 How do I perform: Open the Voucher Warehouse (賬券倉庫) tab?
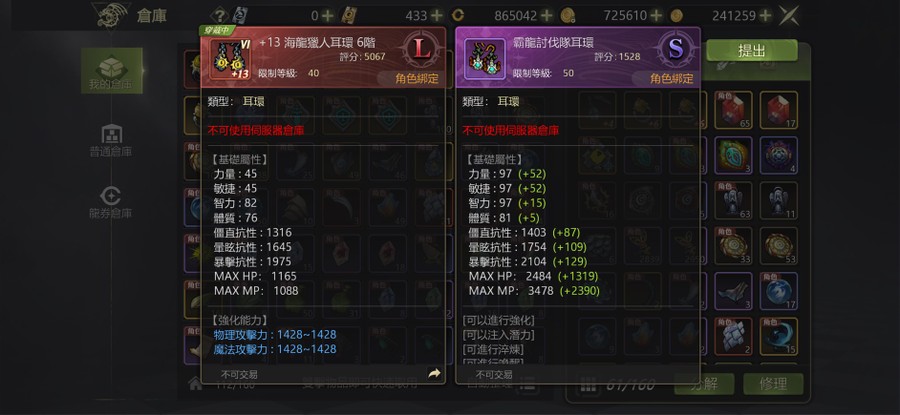point(111,202)
